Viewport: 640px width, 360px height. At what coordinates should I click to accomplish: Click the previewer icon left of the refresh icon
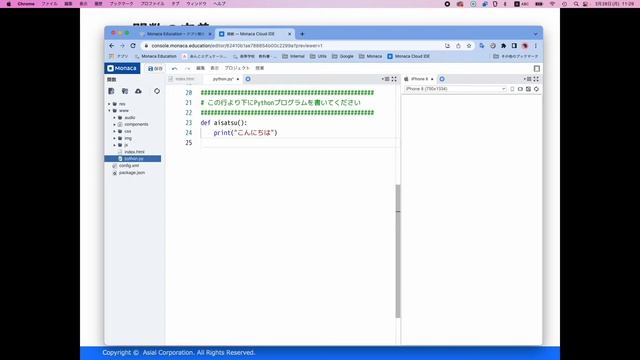coord(528,89)
